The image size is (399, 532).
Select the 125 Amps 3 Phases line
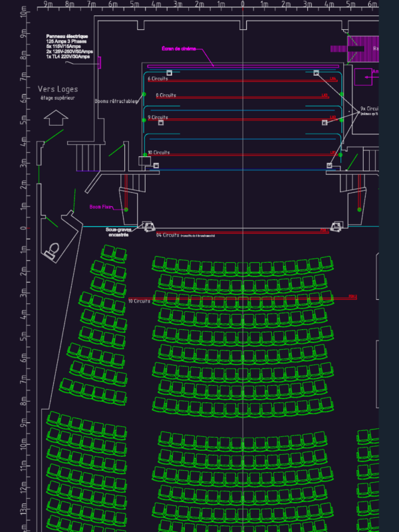click(x=66, y=41)
